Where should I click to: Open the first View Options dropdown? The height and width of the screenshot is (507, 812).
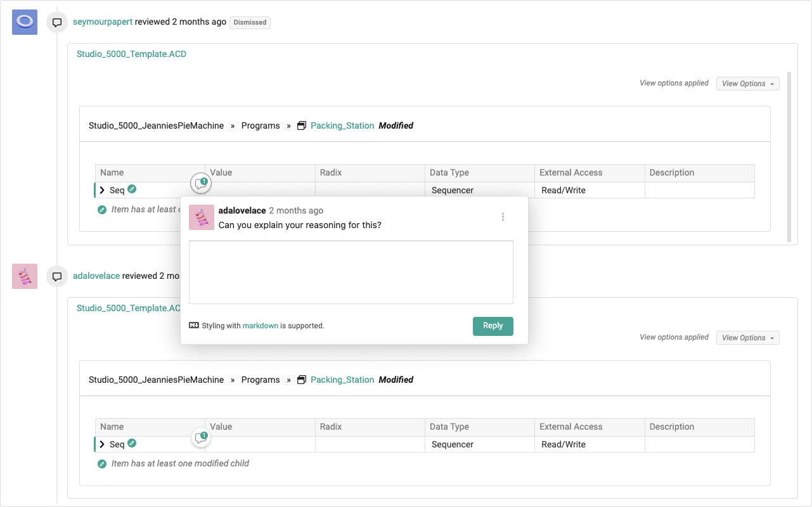[x=747, y=84]
